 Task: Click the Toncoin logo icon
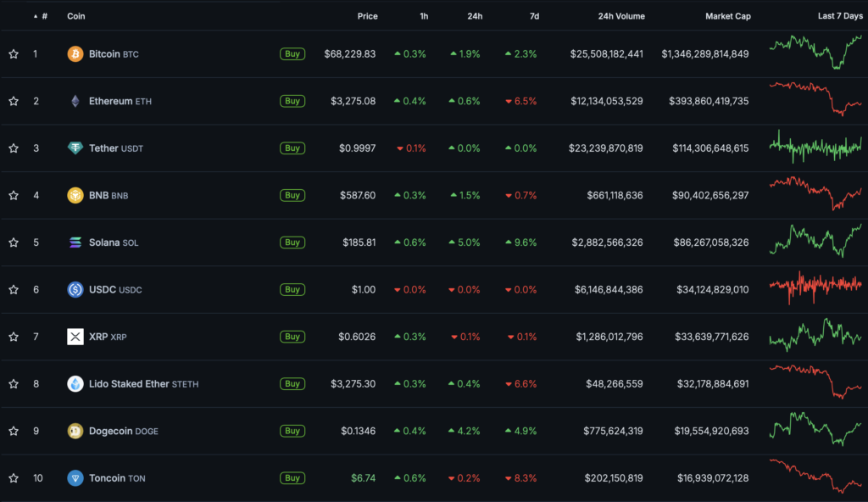click(x=75, y=478)
